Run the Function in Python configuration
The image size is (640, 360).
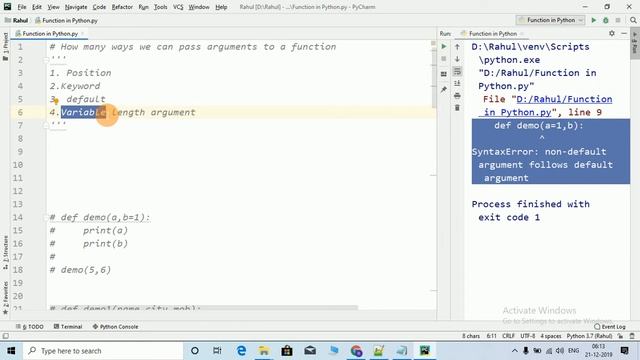593,20
